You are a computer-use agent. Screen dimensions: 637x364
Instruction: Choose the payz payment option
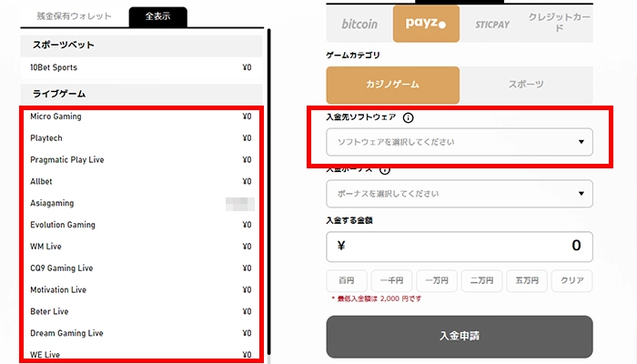tap(426, 24)
